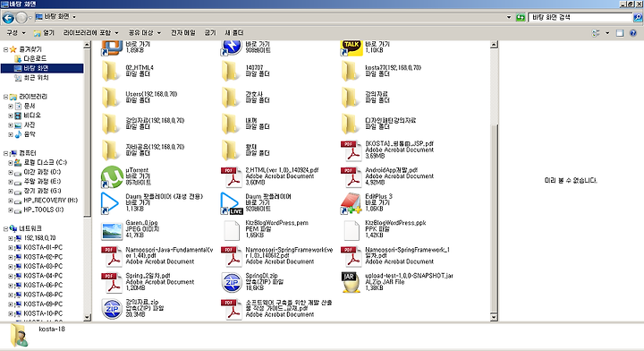Select 최근 위치 in the navigation pane
The width and height of the screenshot is (644, 351).
pyautogui.click(x=36, y=78)
